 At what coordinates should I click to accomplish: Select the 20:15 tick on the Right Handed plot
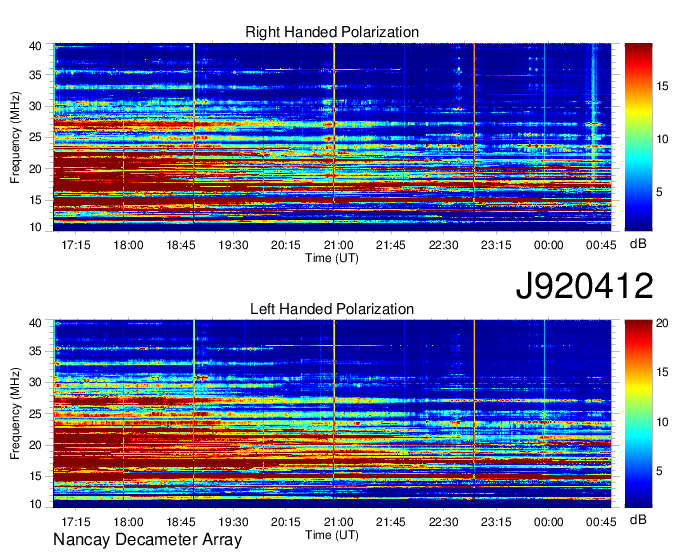[286, 245]
